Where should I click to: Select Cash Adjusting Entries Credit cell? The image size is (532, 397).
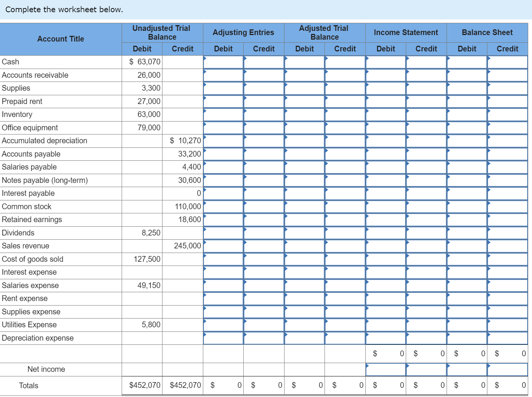pos(264,62)
